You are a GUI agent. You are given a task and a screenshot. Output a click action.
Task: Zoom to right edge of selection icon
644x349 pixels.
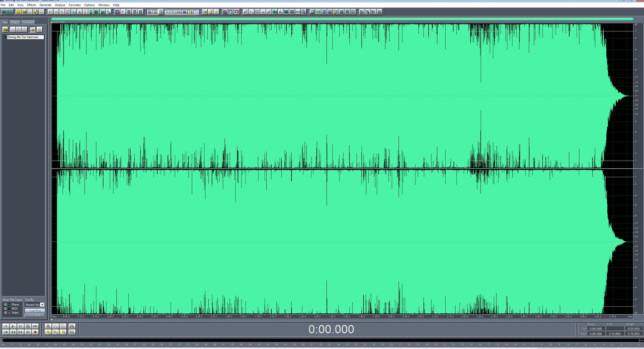[x=63, y=332]
